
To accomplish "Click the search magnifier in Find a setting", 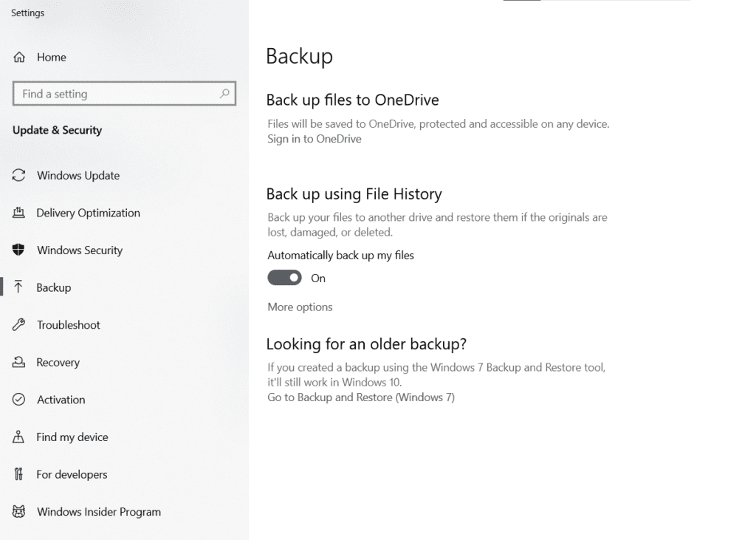I will [224, 94].
